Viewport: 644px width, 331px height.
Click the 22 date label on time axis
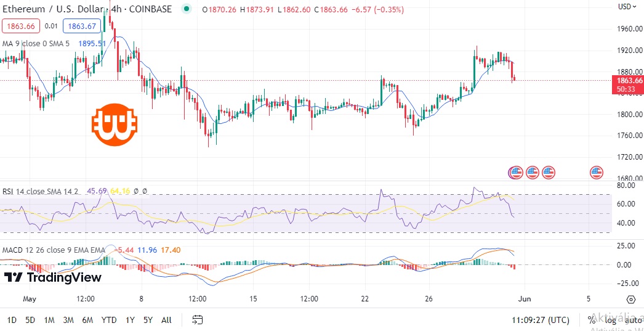pyautogui.click(x=366, y=299)
